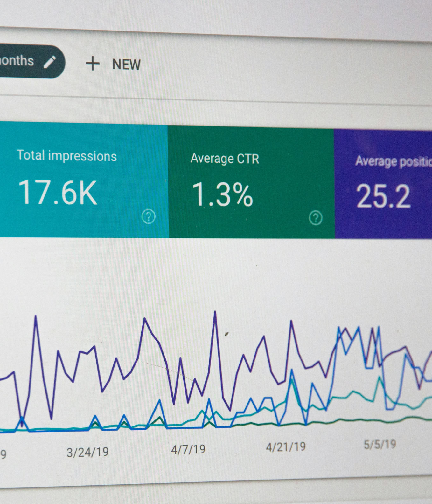Click the plus icon beside NEW

pos(93,63)
